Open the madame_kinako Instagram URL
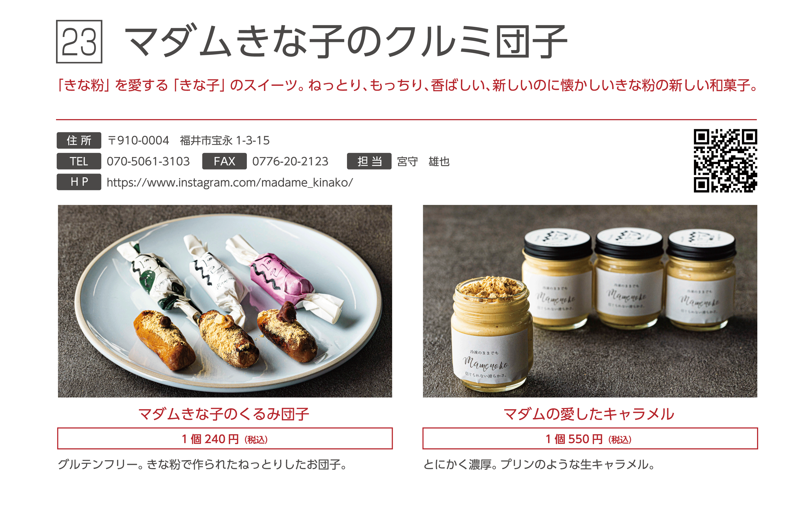Screen dimensions: 812x529 point(230,182)
